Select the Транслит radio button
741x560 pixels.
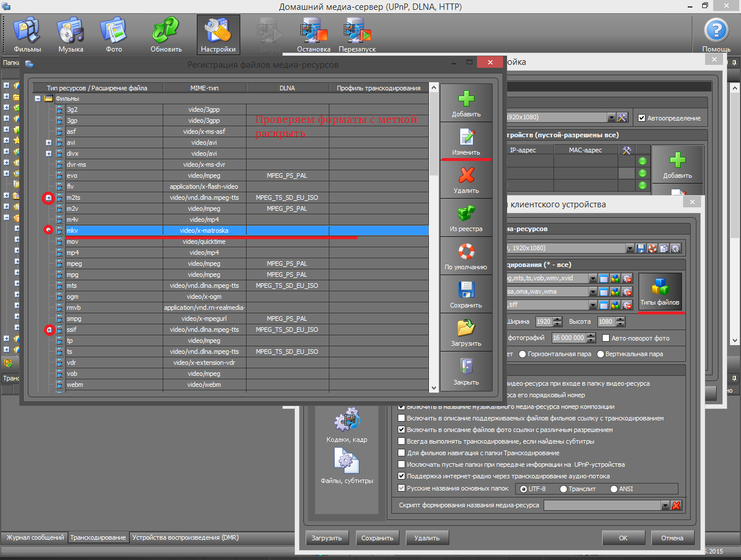coord(563,489)
